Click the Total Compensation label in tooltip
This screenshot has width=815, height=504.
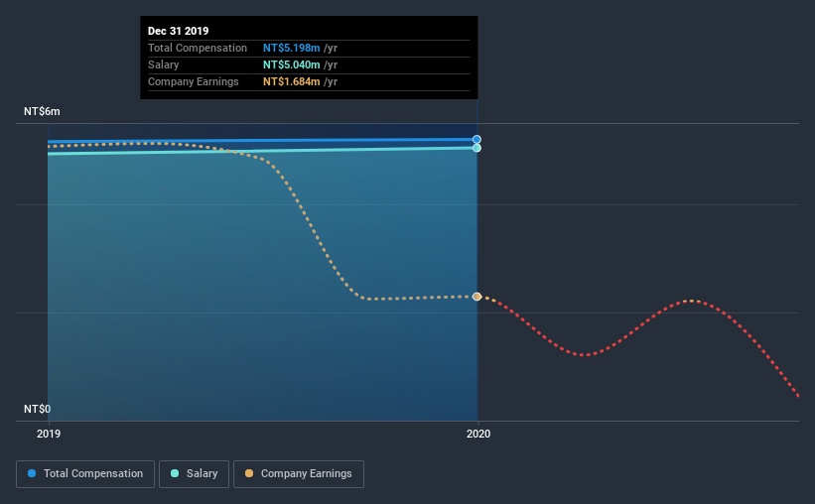(198, 48)
